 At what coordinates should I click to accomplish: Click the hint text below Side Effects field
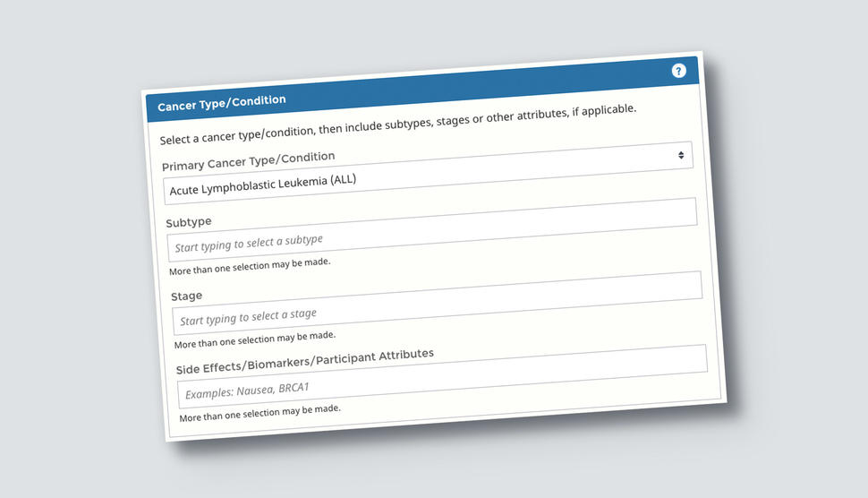[260, 412]
